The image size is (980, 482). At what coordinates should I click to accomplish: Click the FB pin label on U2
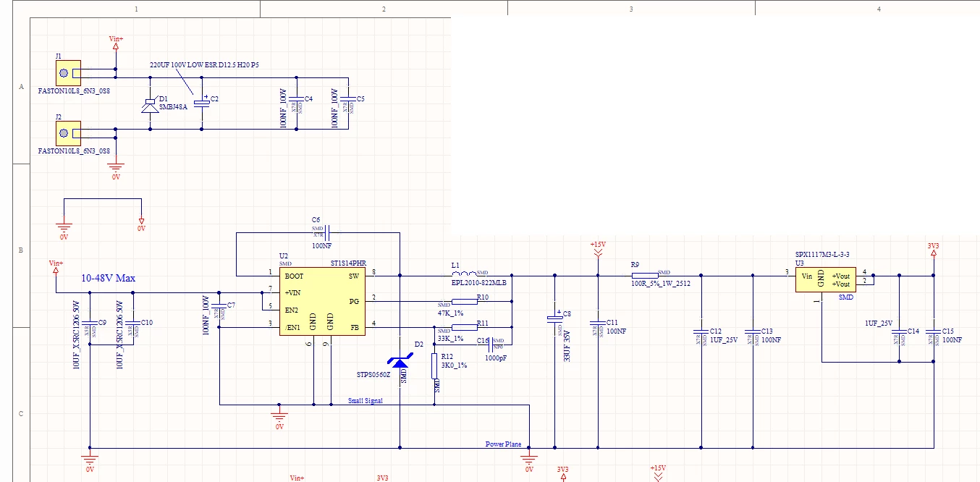point(355,327)
